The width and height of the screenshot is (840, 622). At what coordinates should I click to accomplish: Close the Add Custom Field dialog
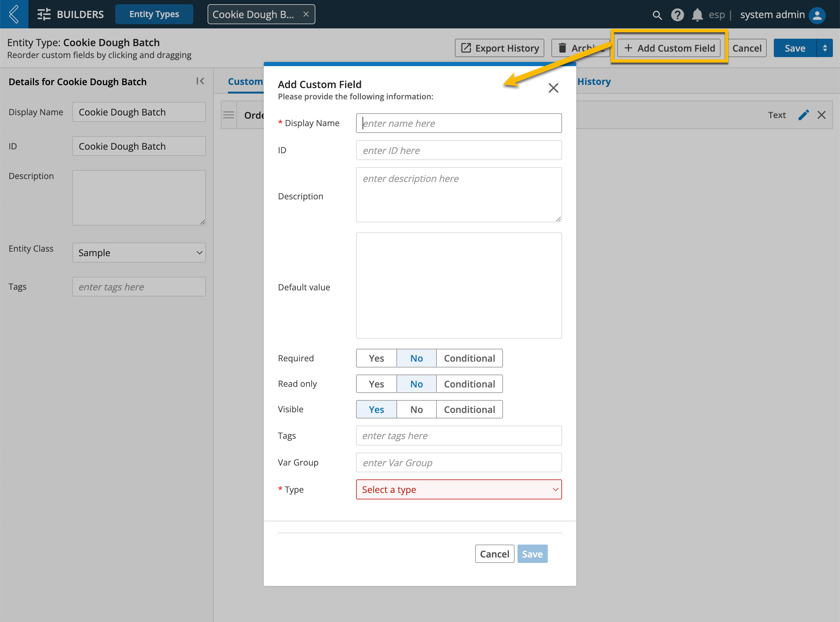tap(553, 88)
